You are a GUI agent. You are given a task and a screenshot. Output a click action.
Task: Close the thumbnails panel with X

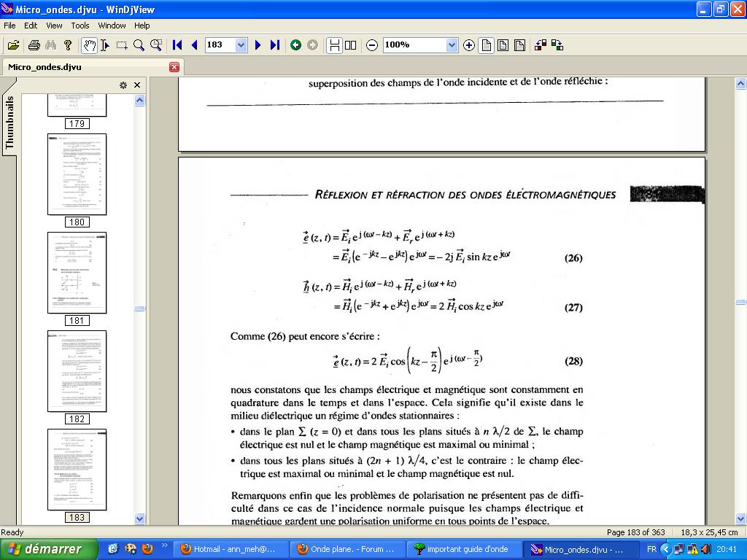coord(137,85)
